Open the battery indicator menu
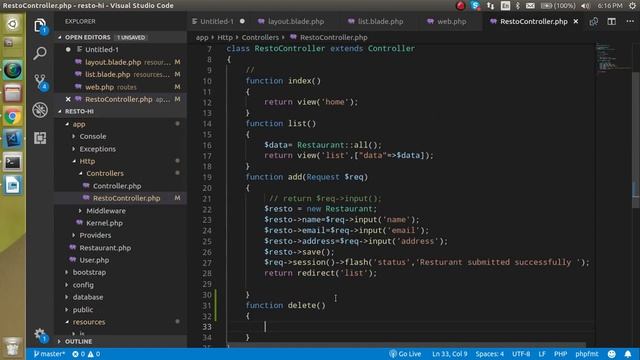This screenshot has height=360, width=640. pos(558,6)
